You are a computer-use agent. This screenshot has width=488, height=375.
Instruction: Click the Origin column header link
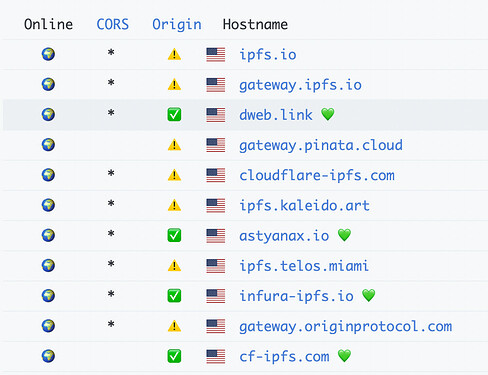coord(177,25)
